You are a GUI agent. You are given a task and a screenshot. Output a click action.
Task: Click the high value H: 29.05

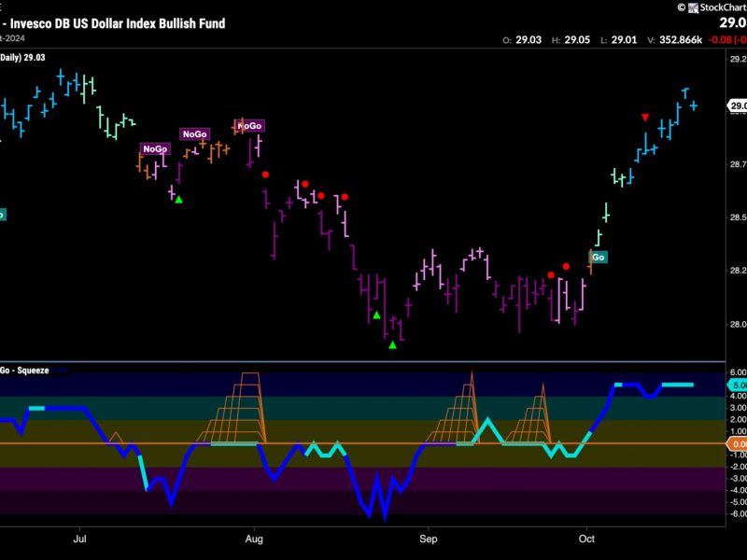pyautogui.click(x=571, y=40)
